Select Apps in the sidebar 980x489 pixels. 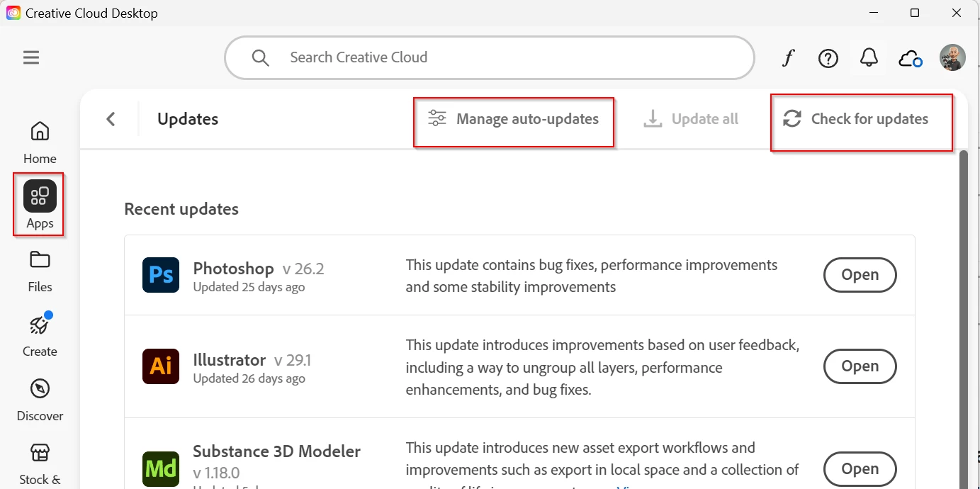(x=40, y=205)
